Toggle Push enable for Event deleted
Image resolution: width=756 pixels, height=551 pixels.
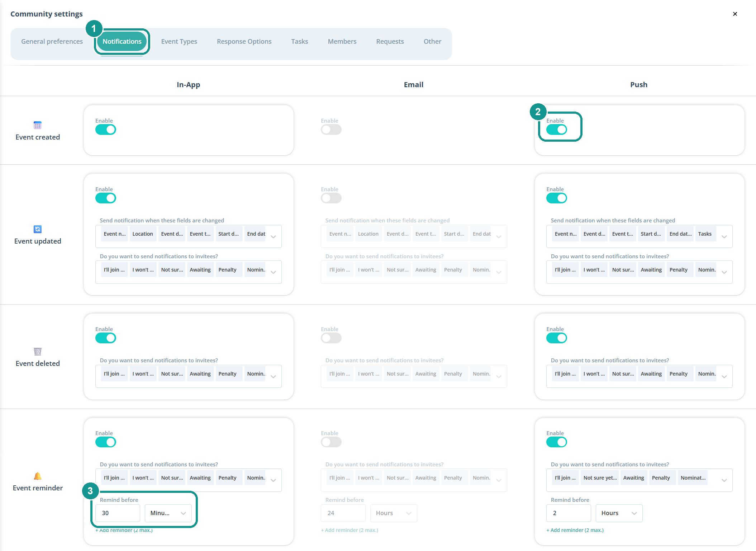click(557, 338)
